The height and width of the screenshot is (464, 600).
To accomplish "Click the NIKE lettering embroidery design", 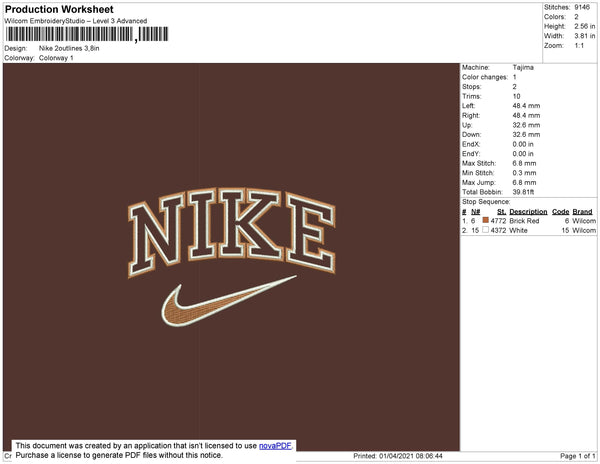I will pyautogui.click(x=232, y=231).
